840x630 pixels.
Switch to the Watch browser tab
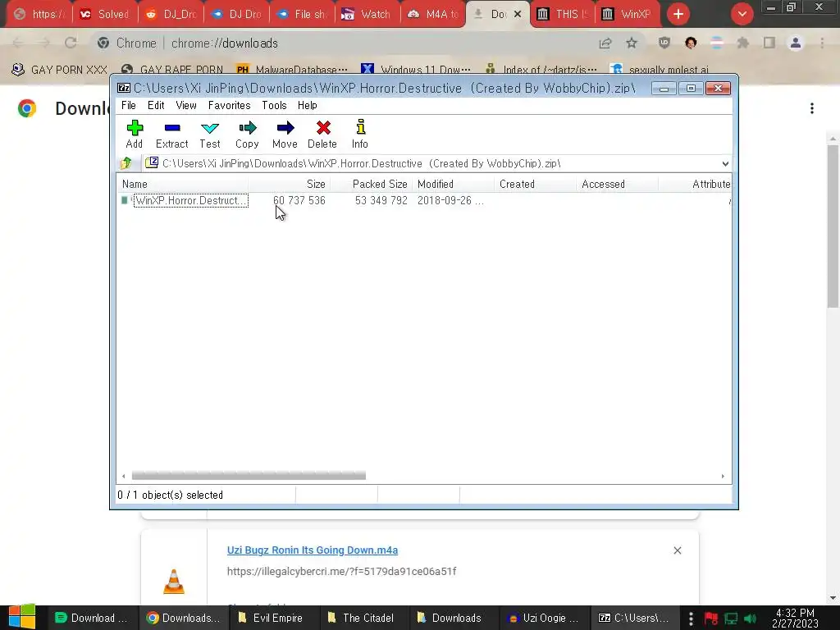pos(367,14)
